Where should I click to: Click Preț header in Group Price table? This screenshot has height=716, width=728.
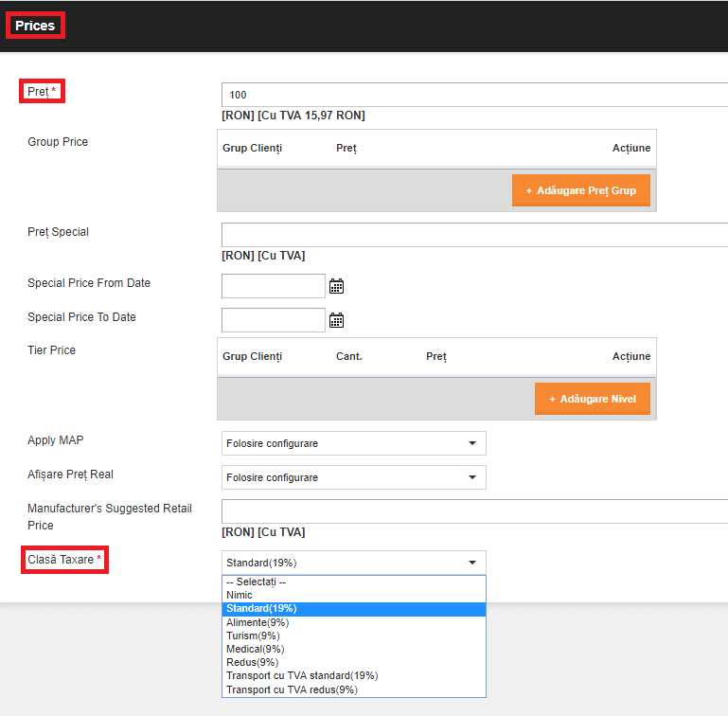click(346, 148)
